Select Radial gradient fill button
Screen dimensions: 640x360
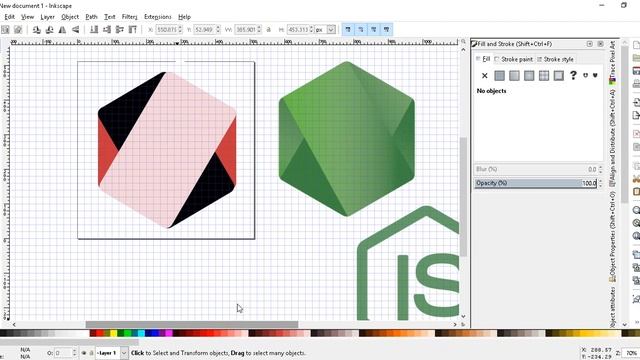[529, 76]
